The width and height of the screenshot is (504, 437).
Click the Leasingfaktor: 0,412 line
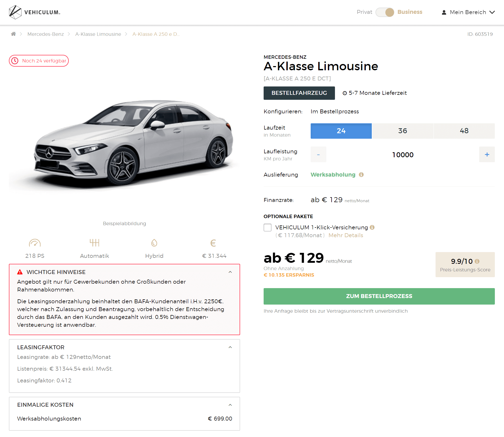[x=44, y=381]
